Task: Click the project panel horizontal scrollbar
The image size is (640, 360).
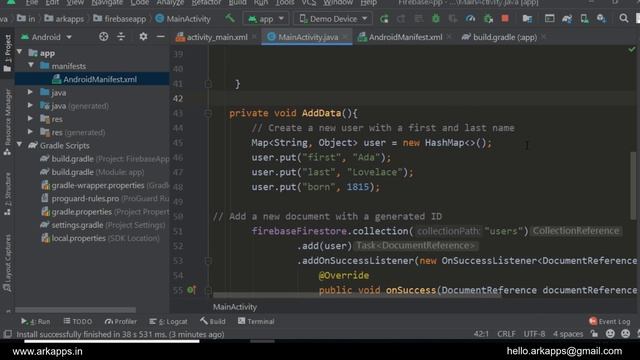Action: click(76, 310)
